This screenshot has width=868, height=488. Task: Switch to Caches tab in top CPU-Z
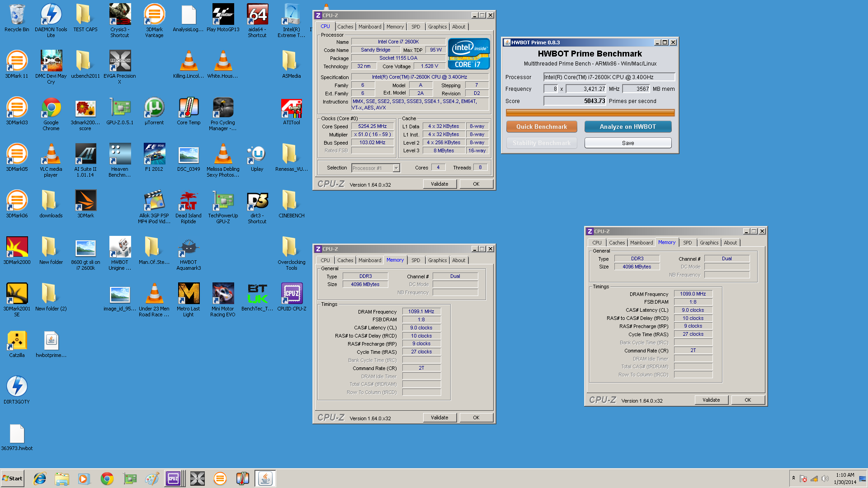pos(345,27)
